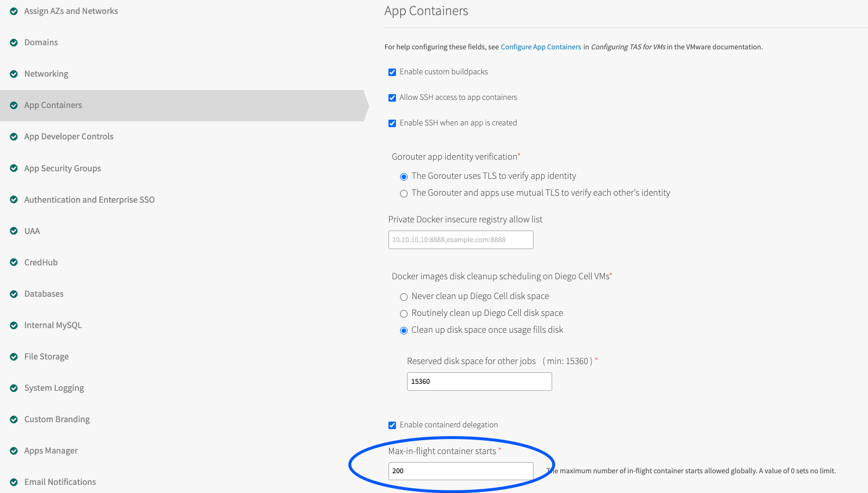Click the checkmark icon beside UAA

[x=14, y=231]
